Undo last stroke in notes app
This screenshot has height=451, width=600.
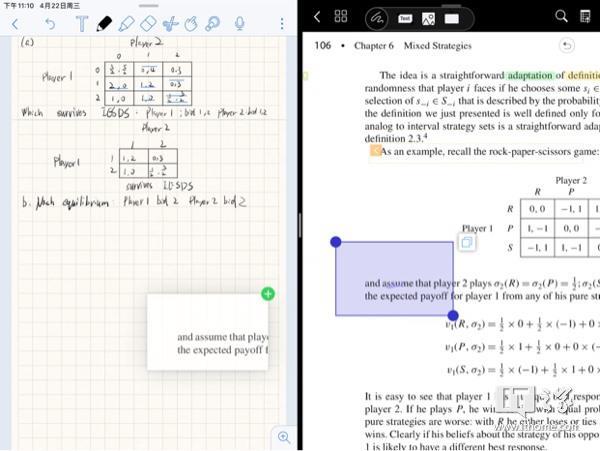pos(50,24)
